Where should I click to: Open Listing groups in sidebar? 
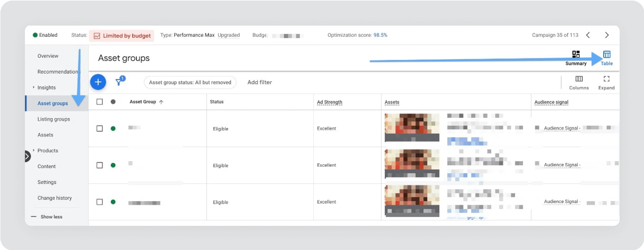point(53,119)
